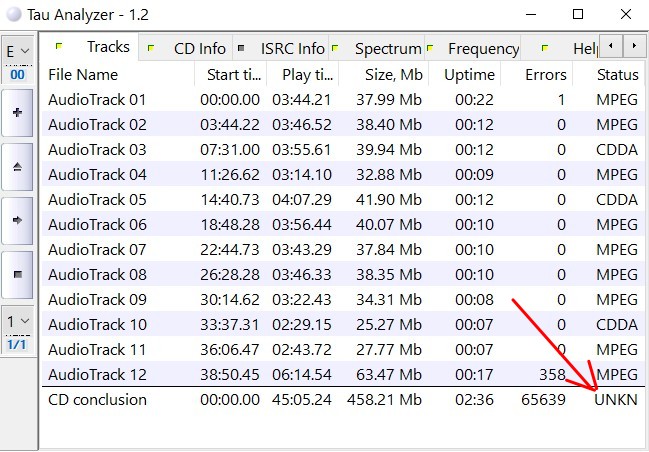This screenshot has height=452, width=649.
Task: Select the AudioTrack 12 row
Action: pyautogui.click(x=97, y=375)
